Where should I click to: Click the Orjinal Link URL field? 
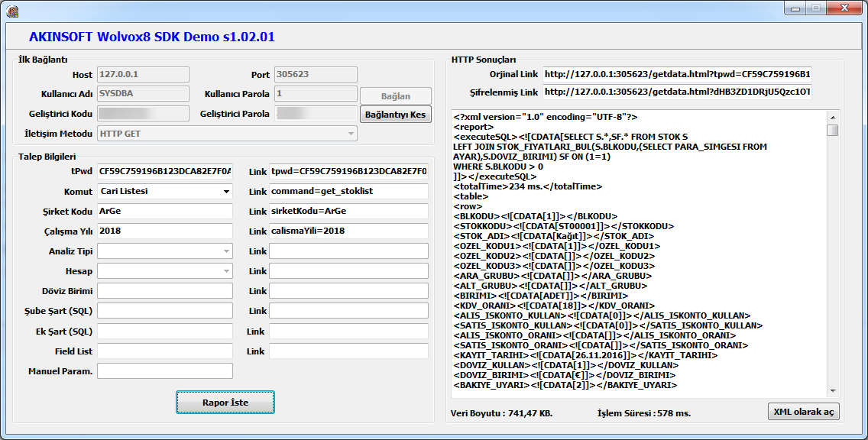coord(677,74)
